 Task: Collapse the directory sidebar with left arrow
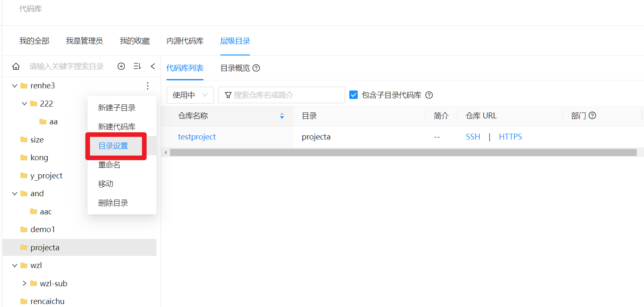click(x=153, y=66)
